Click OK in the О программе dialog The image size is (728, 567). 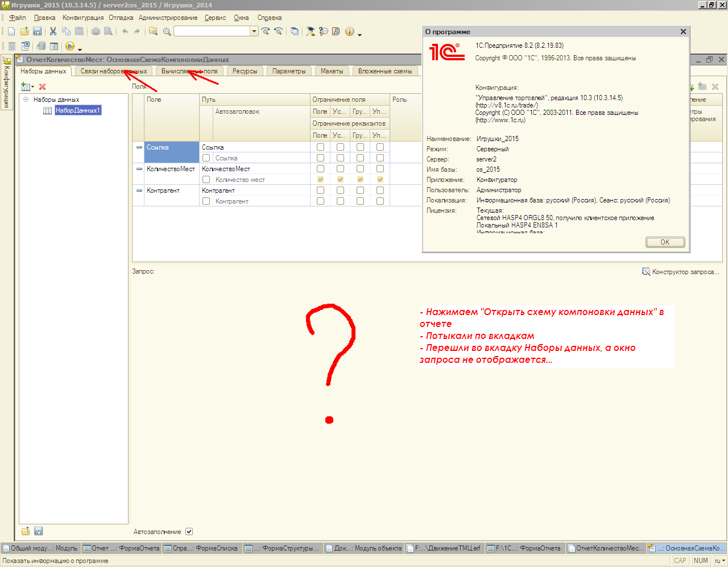pos(665,242)
